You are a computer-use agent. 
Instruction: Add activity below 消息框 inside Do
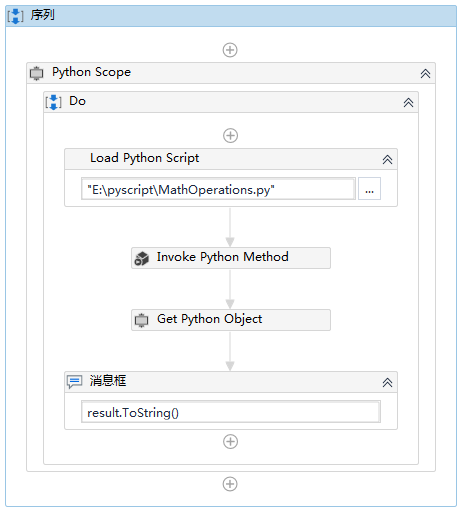pos(230,442)
